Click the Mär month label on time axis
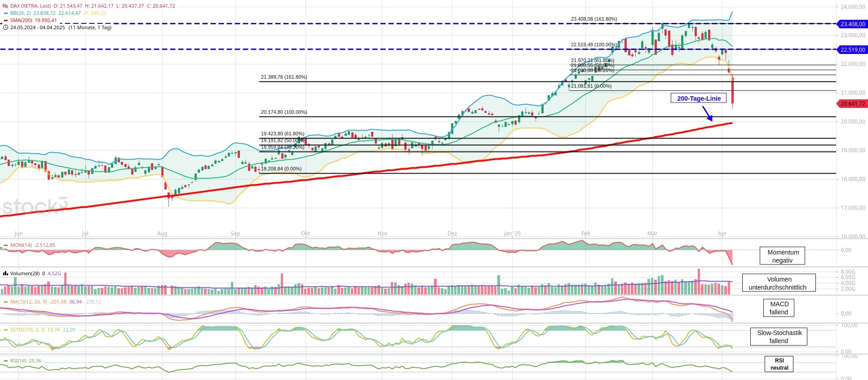 [x=652, y=233]
